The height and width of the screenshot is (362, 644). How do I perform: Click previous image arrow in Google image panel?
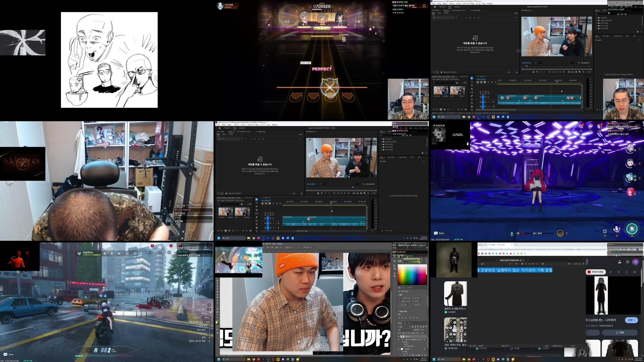tap(611, 272)
